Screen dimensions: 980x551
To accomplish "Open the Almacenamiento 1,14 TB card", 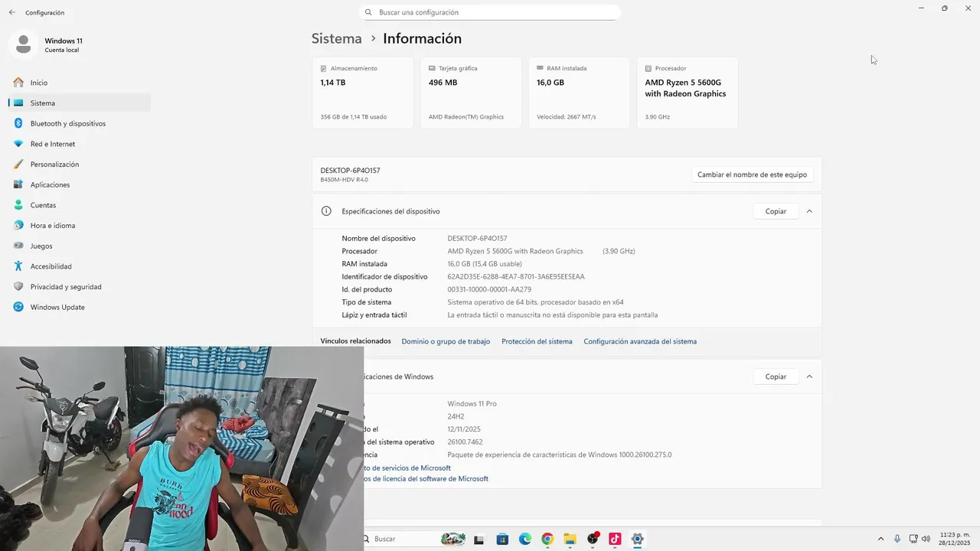I will point(363,93).
